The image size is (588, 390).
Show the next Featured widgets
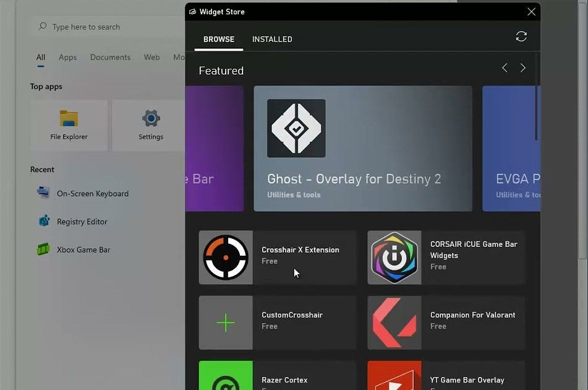pos(522,68)
